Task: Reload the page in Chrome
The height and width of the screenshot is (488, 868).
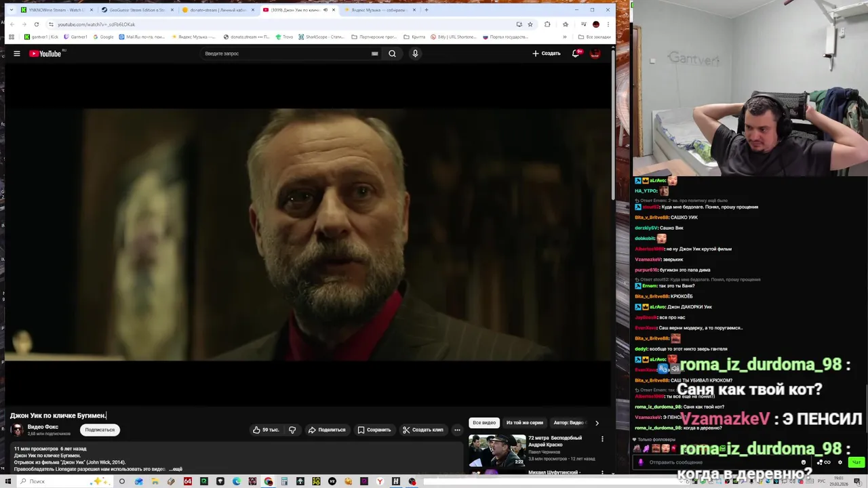Action: (36, 24)
